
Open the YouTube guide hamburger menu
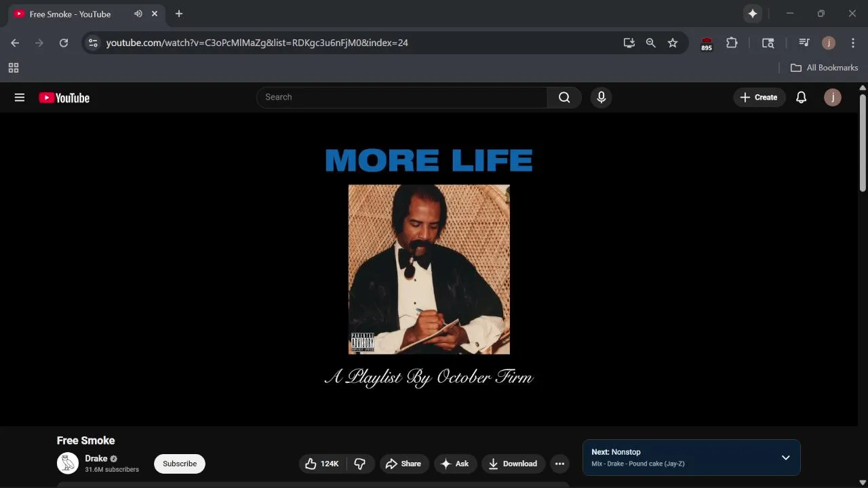pos(20,98)
